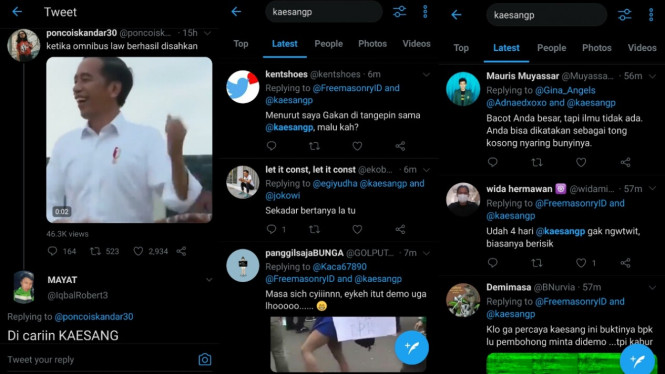Open Videos tab in middle panel

tap(416, 44)
